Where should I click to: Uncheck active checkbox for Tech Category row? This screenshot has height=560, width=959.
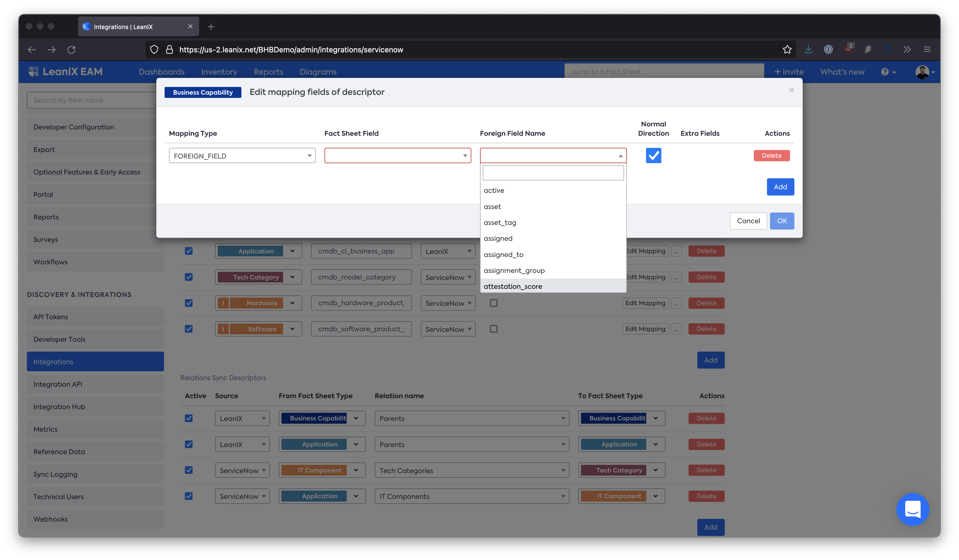click(x=189, y=277)
